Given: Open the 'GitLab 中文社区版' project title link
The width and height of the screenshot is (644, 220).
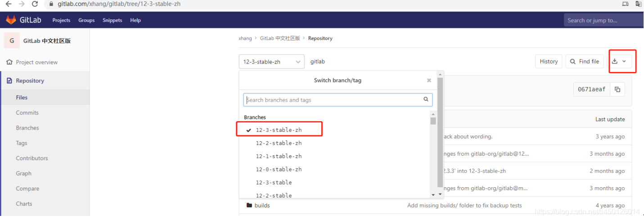Looking at the screenshot, I should tap(47, 41).
